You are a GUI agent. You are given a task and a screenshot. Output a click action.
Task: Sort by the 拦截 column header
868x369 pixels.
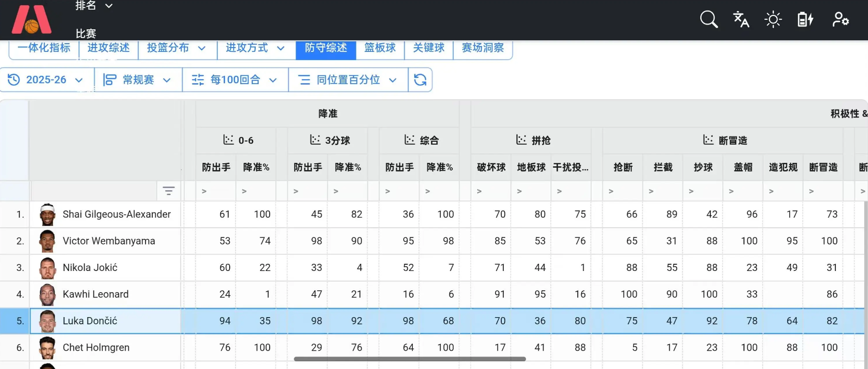pos(663,167)
